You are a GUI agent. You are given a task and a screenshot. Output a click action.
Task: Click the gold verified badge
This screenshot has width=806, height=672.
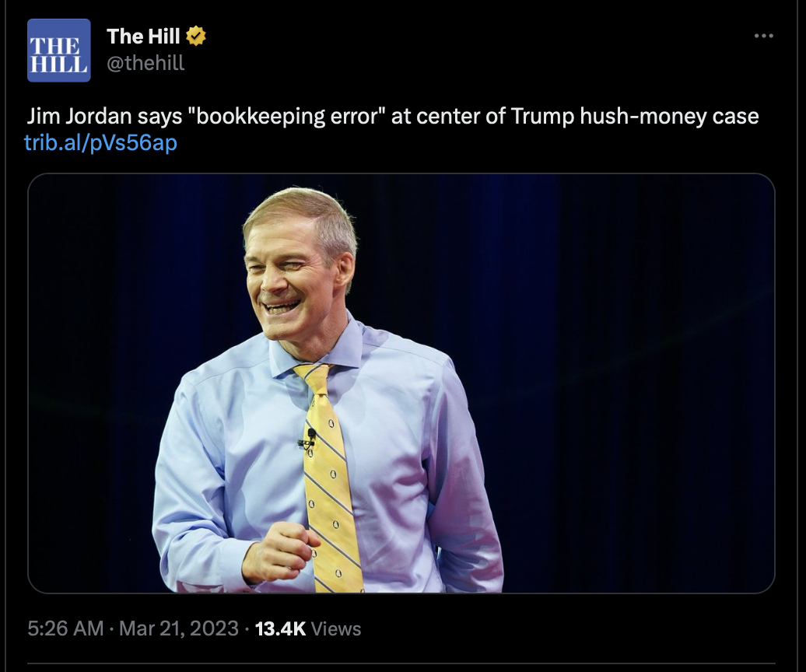[x=196, y=36]
